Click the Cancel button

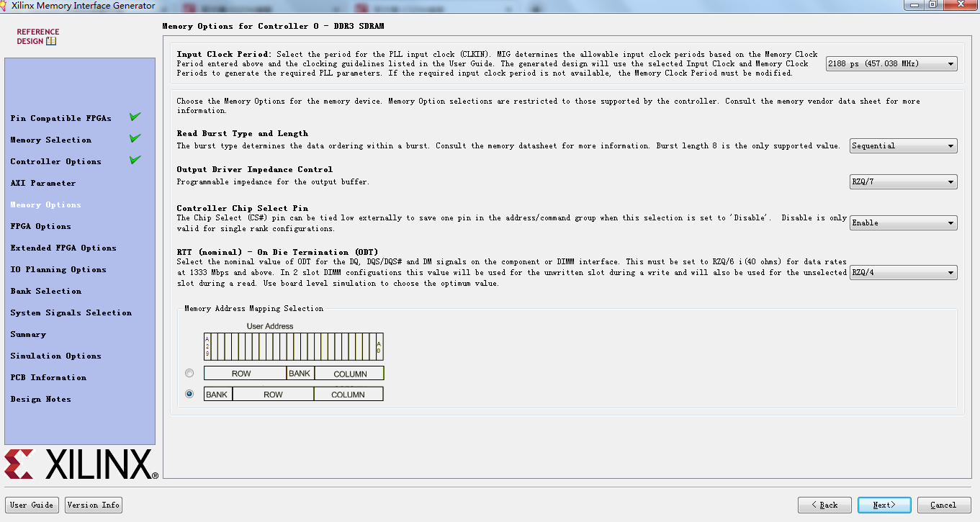(943, 505)
